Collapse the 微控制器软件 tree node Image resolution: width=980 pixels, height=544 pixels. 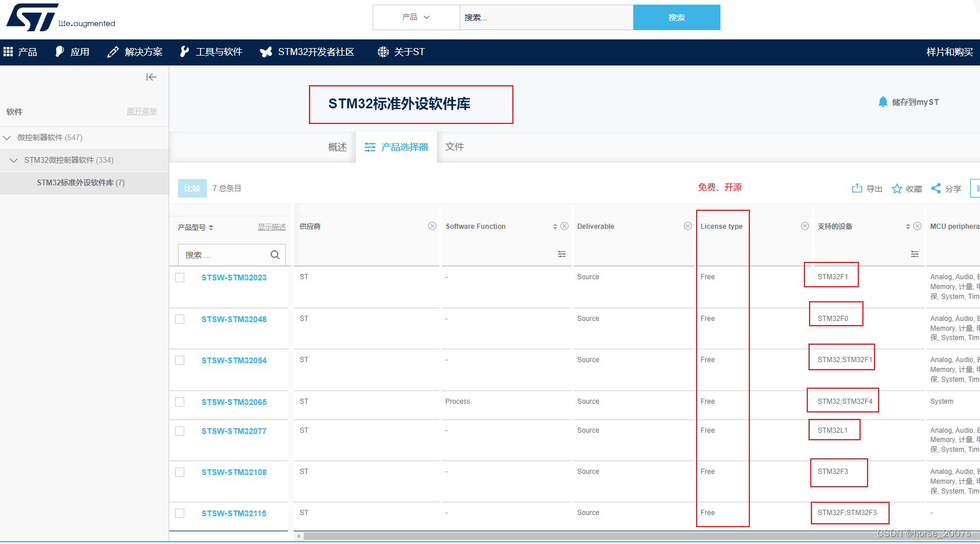pos(8,137)
